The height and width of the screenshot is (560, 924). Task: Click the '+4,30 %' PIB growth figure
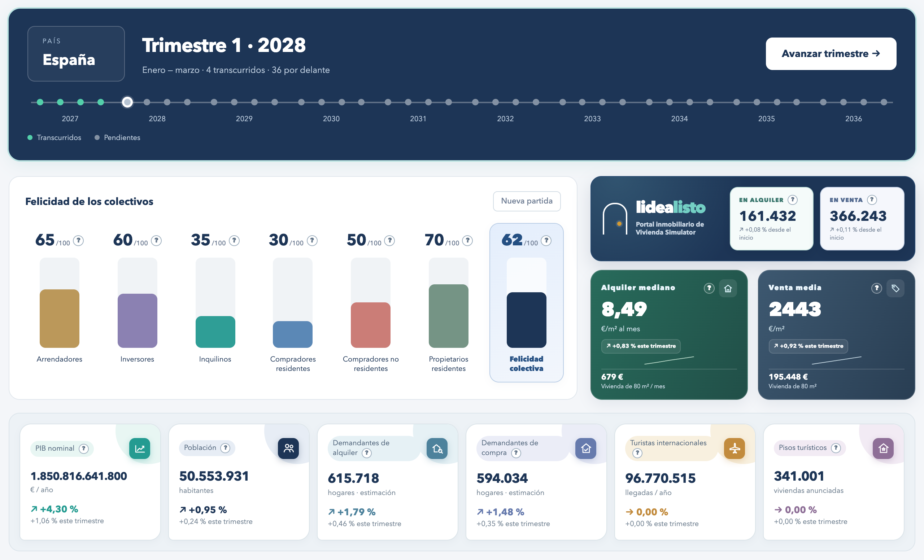(x=59, y=509)
